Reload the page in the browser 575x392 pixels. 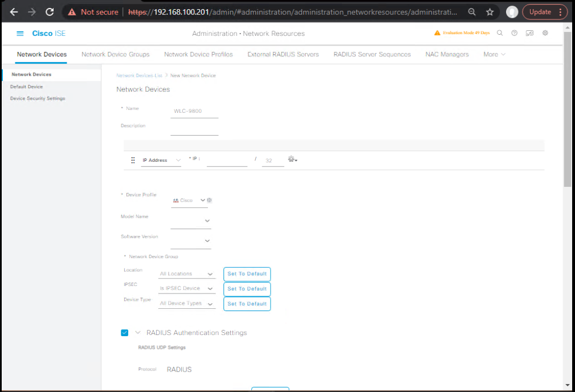tap(50, 12)
